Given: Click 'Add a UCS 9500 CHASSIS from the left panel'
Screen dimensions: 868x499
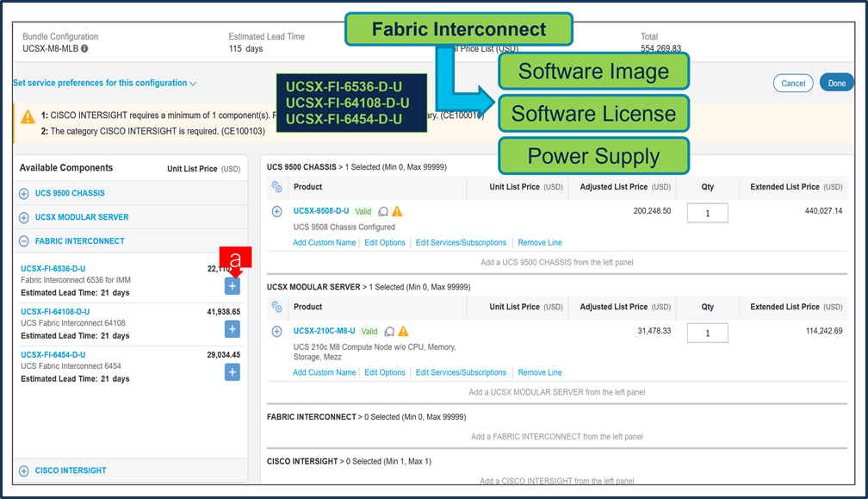Looking at the screenshot, I should (x=557, y=263).
